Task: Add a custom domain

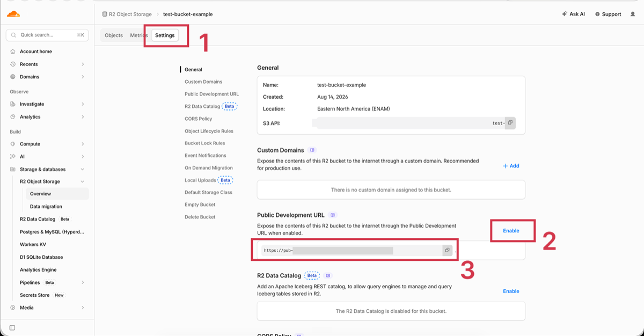Action: pos(511,166)
